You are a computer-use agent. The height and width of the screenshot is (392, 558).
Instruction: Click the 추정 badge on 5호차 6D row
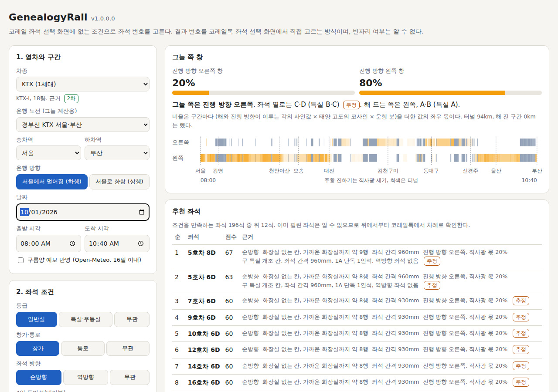point(432,285)
